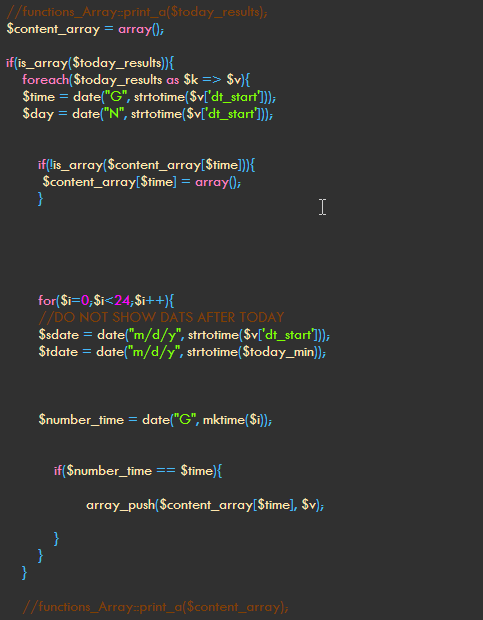483x620 pixels.
Task: Click the for loop keyword
Action: [x=47, y=301]
